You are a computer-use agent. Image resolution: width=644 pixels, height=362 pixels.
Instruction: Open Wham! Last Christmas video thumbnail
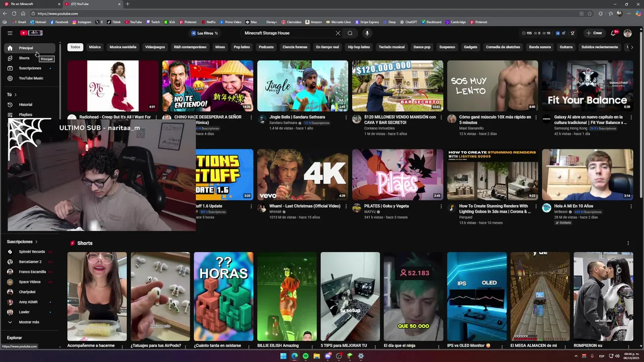pos(302,174)
